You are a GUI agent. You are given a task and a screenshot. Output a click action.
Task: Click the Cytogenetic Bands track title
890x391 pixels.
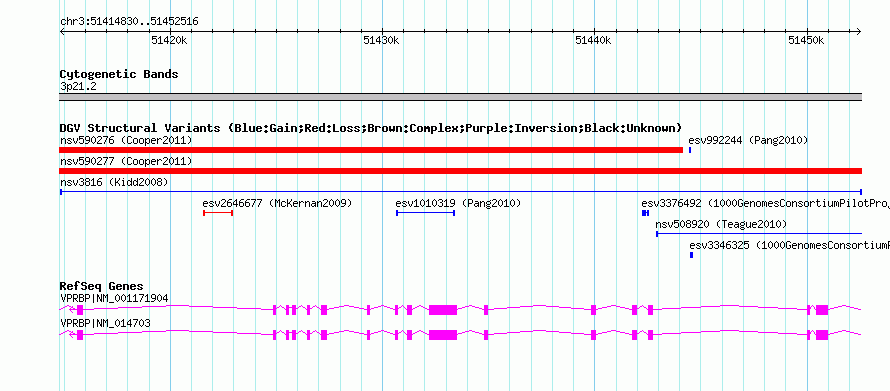click(x=119, y=74)
